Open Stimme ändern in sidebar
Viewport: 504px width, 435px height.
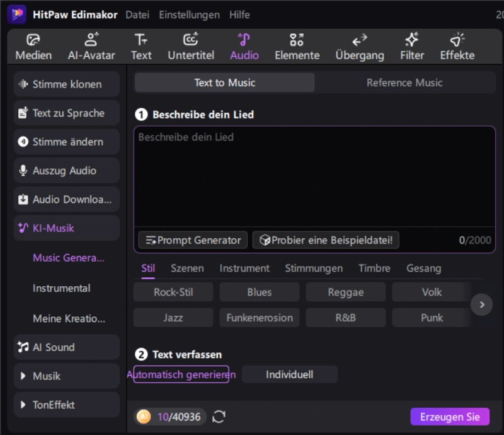67,142
